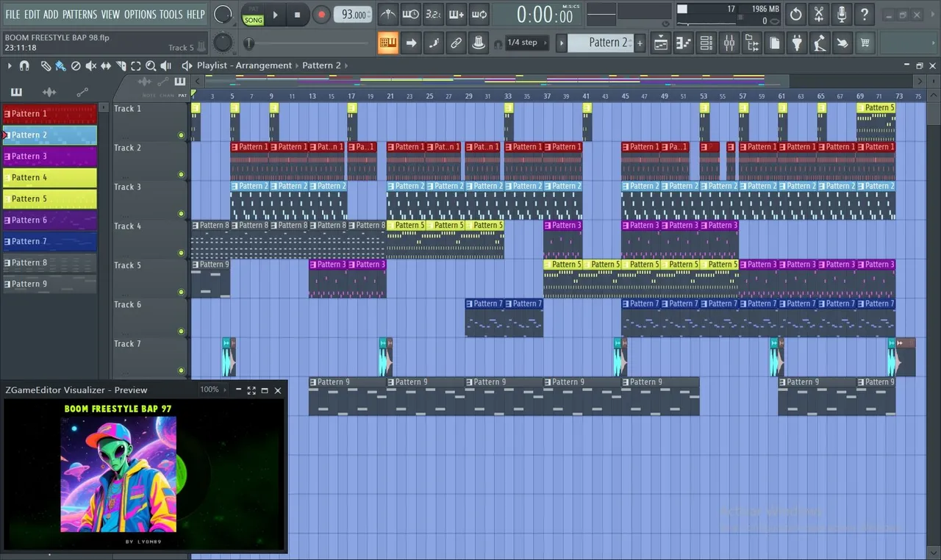
Task: Open the Channel rack icon
Action: coord(706,43)
